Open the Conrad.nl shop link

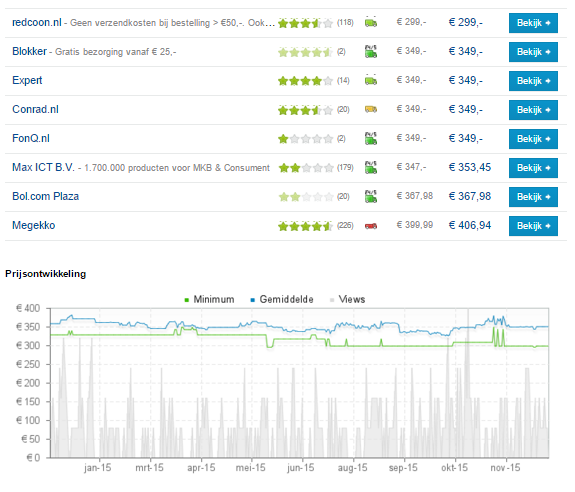click(x=35, y=109)
